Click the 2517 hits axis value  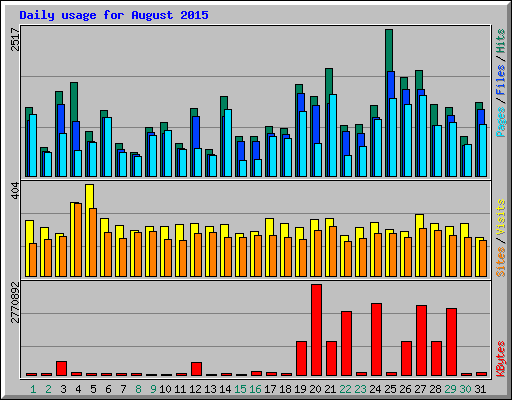[x=15, y=39]
